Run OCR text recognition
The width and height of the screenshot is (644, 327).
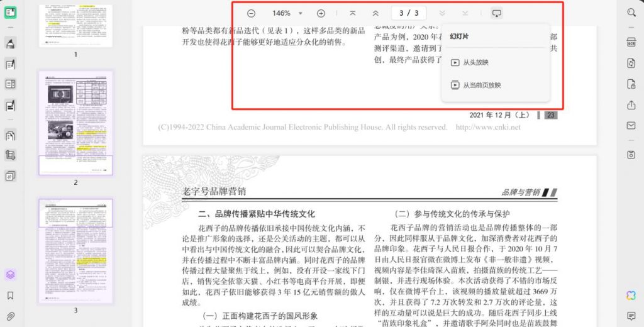[631, 42]
